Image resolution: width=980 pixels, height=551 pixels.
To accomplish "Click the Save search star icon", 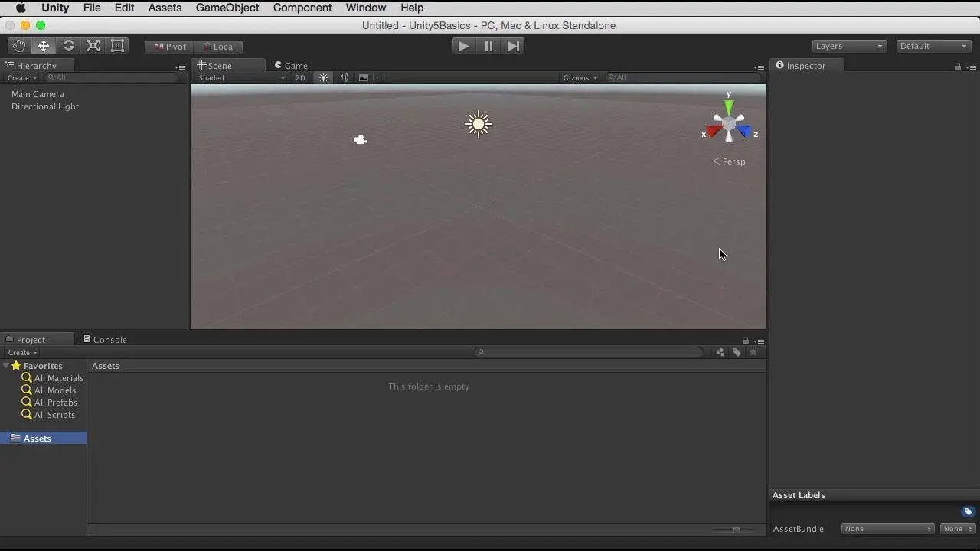I will (x=753, y=352).
